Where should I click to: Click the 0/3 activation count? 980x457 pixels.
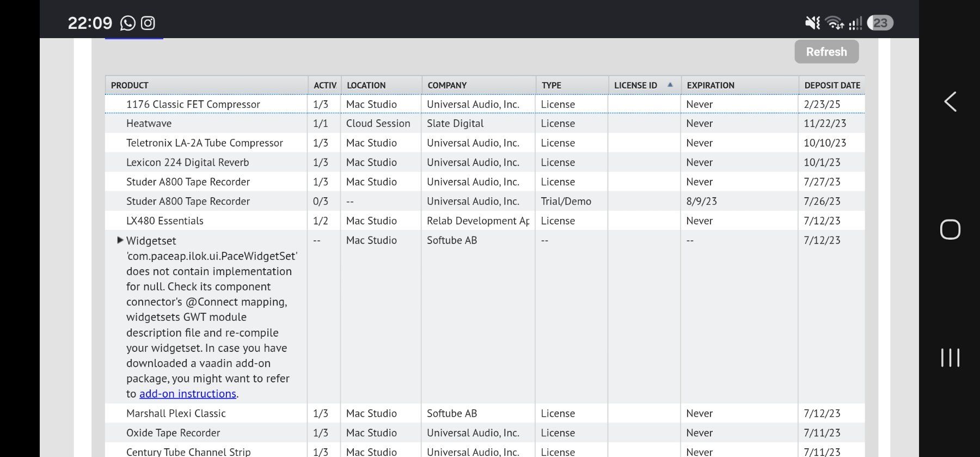pyautogui.click(x=321, y=202)
